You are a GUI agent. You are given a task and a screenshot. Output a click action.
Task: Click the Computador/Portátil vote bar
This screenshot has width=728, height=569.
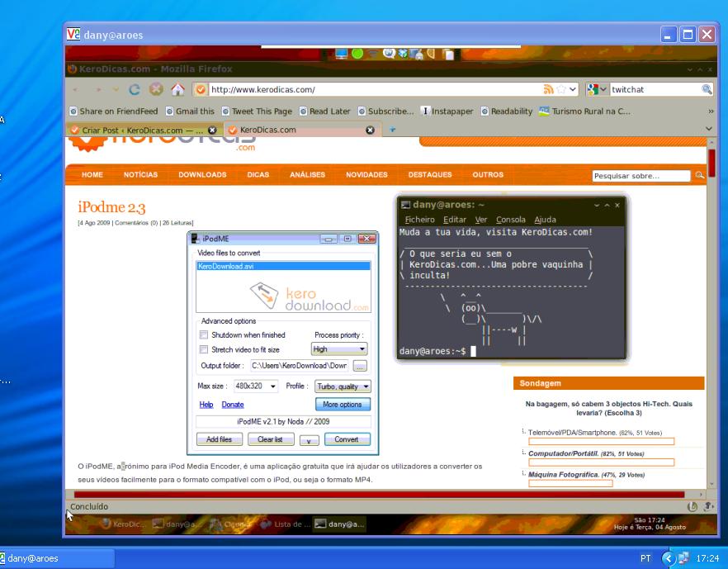click(601, 463)
